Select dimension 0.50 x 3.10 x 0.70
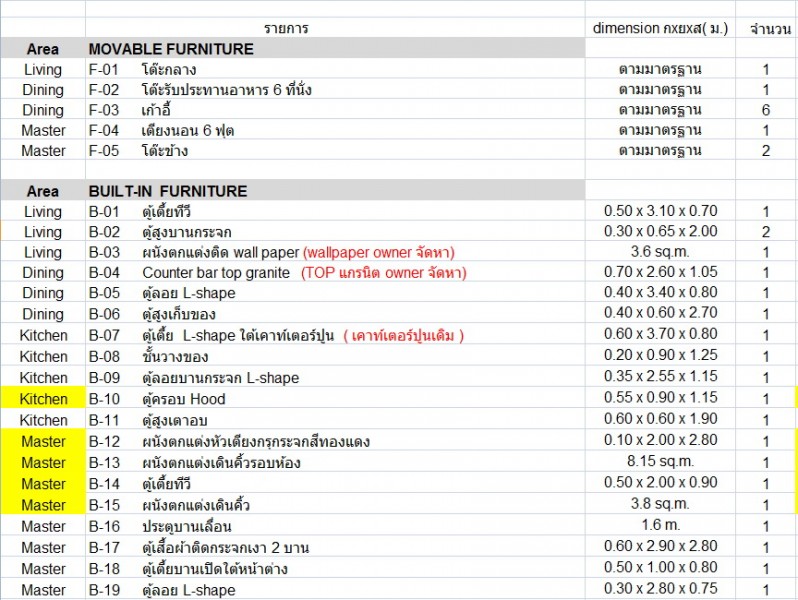This screenshot has width=798, height=600. 660,211
